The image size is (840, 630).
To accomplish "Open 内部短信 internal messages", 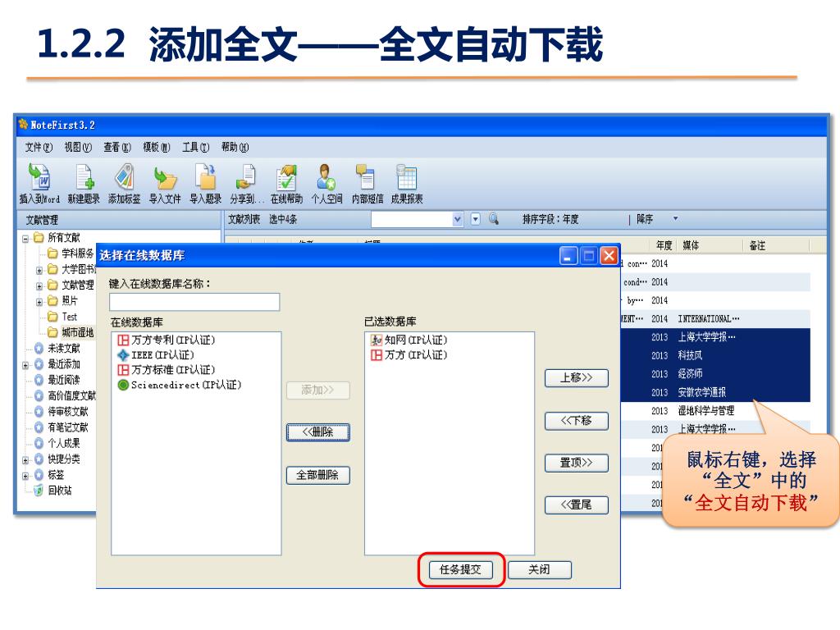I will 367,183.
